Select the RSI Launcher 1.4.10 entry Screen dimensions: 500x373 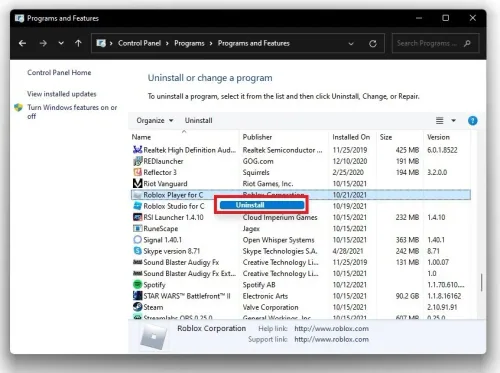click(x=173, y=217)
